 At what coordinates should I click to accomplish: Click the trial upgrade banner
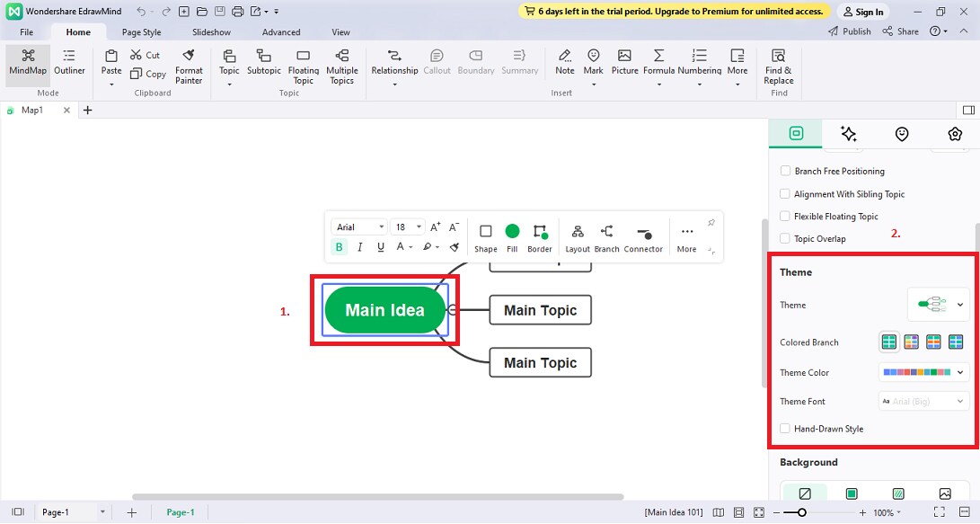pos(674,12)
